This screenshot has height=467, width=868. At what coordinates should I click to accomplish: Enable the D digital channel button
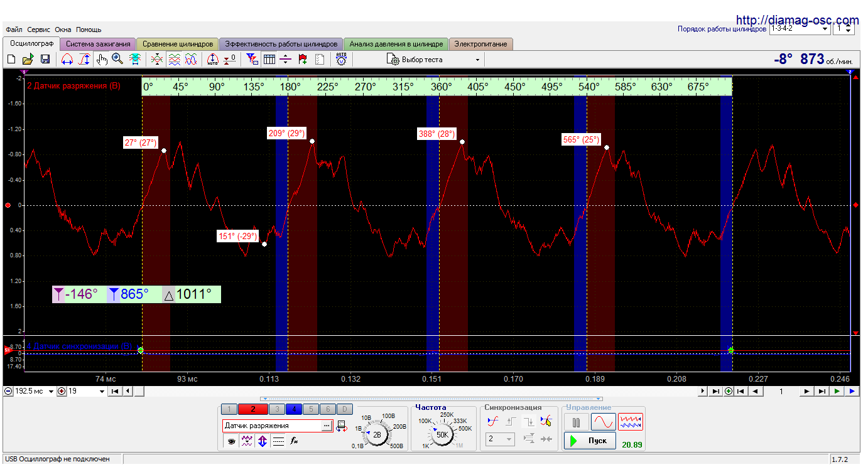tap(345, 409)
